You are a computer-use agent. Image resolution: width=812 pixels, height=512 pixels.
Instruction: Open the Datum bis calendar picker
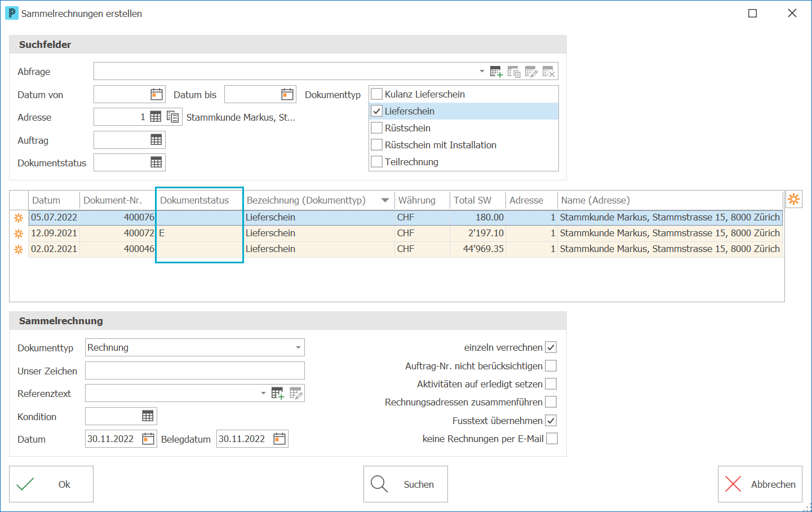coord(287,94)
